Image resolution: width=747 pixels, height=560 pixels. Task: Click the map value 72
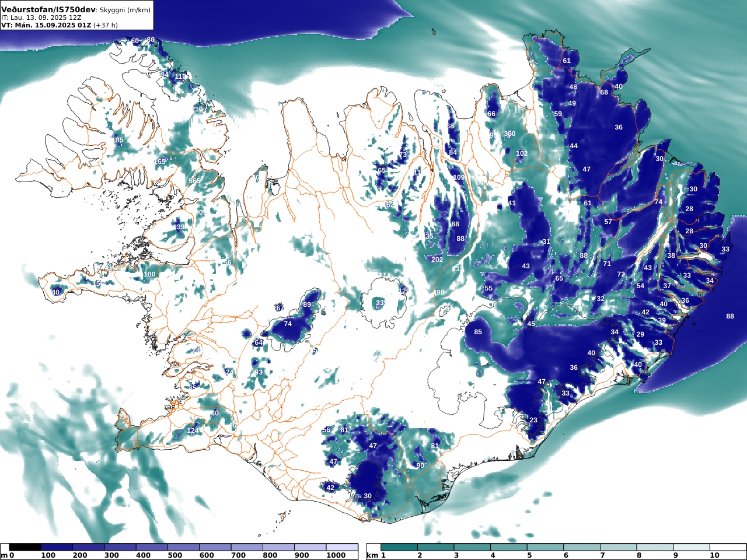pyautogui.click(x=621, y=274)
